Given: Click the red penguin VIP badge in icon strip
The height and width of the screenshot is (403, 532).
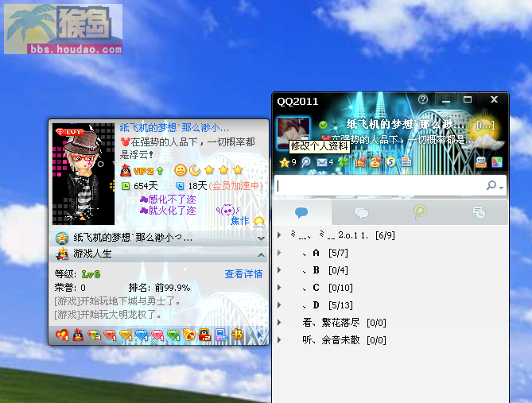Looking at the screenshot, I should pyautogui.click(x=78, y=335).
